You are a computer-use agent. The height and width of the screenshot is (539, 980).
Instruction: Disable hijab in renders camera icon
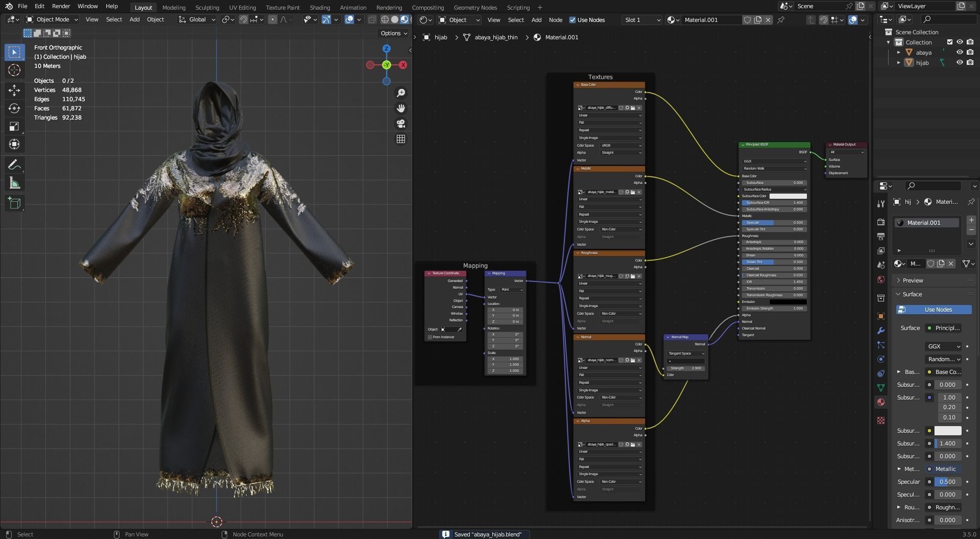[970, 62]
